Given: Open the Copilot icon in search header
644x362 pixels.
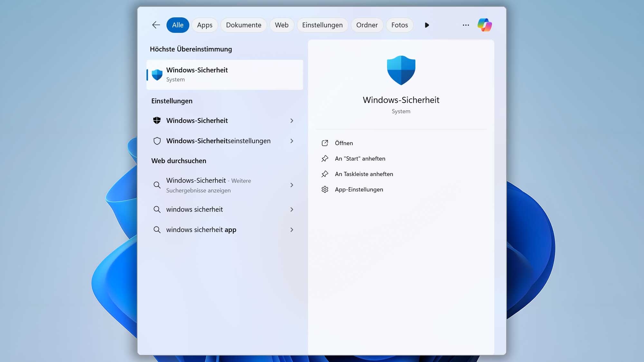Looking at the screenshot, I should pyautogui.click(x=485, y=25).
